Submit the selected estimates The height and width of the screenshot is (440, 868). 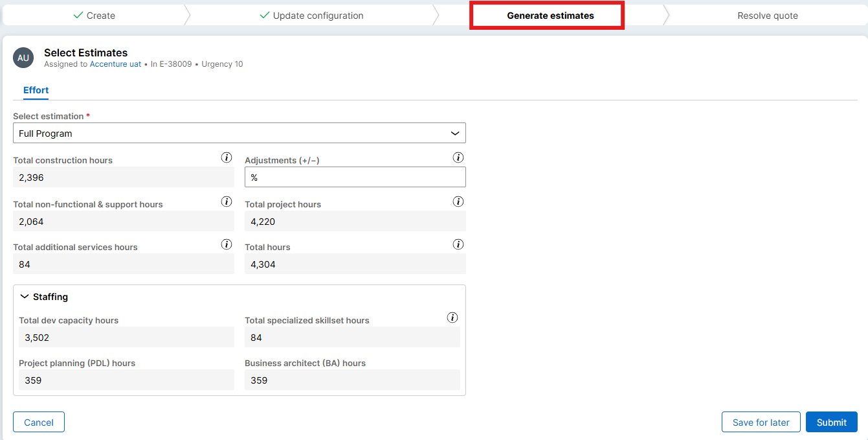coord(831,423)
